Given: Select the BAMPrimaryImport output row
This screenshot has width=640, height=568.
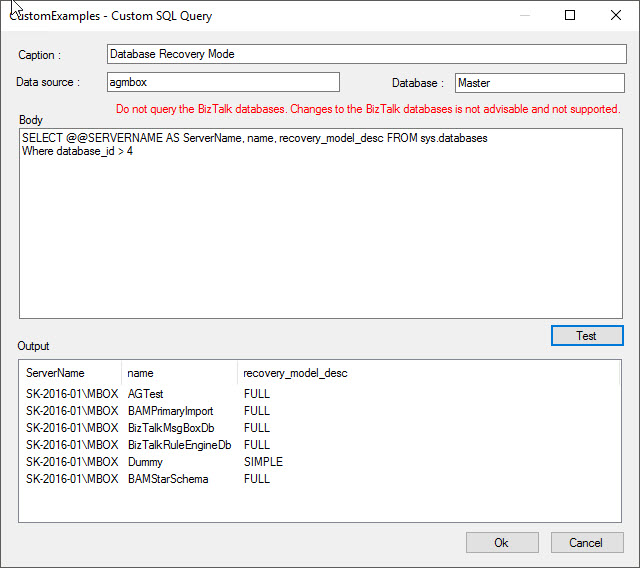Looking at the screenshot, I should click(x=170, y=411).
